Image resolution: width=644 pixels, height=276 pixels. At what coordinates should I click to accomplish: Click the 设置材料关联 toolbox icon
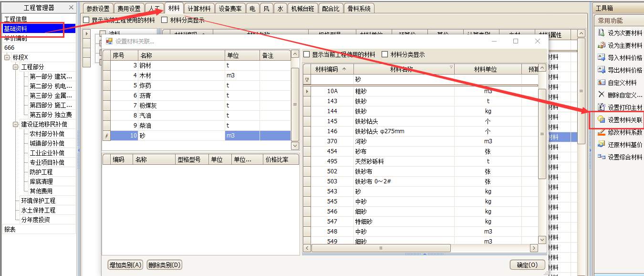click(x=602, y=120)
